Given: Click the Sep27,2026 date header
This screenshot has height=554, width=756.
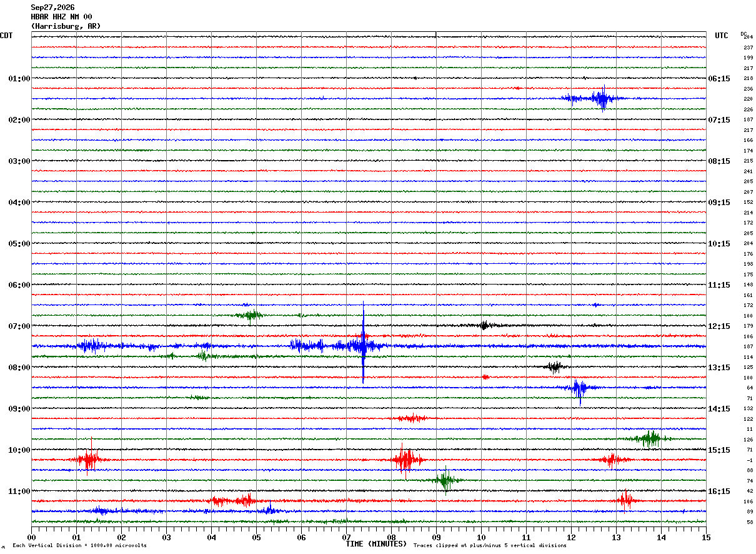Looking at the screenshot, I should 52,8.
